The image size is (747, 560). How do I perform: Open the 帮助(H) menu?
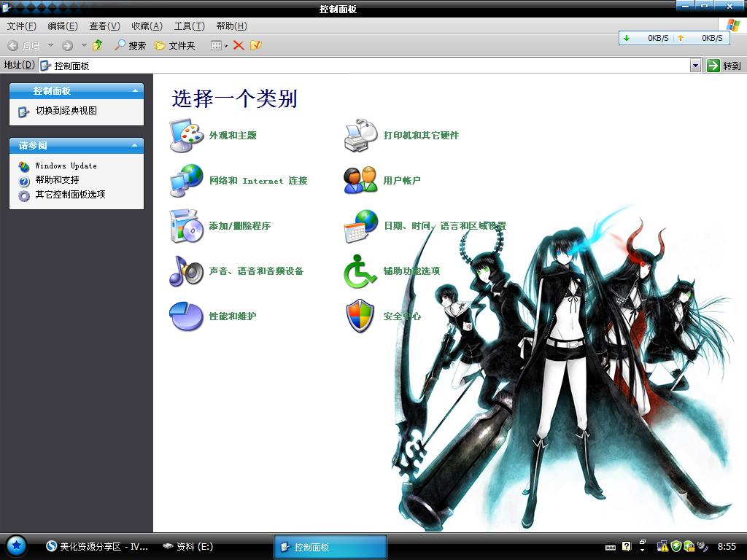[x=231, y=26]
